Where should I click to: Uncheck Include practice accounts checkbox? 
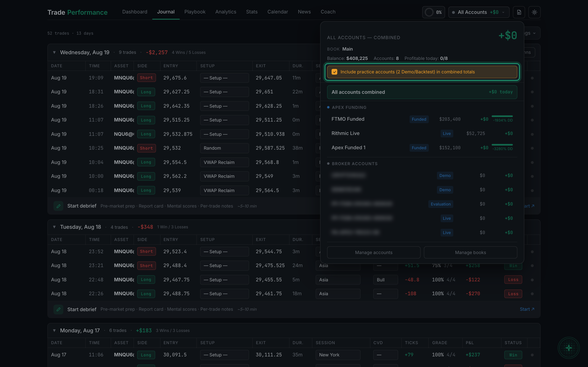pyautogui.click(x=334, y=72)
